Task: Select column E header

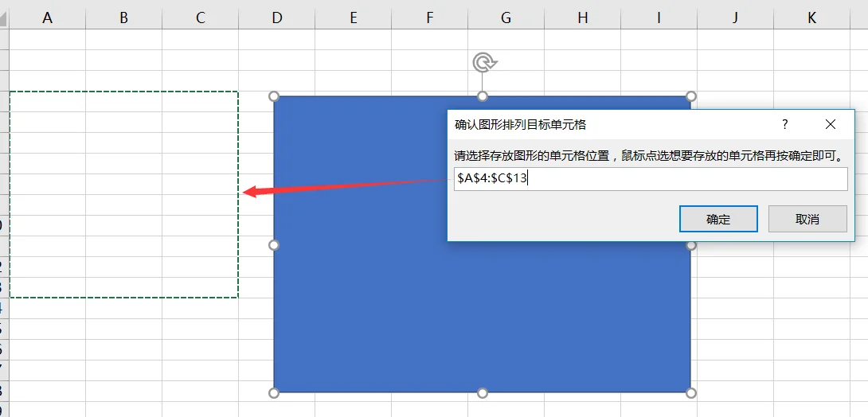Action: (x=354, y=18)
